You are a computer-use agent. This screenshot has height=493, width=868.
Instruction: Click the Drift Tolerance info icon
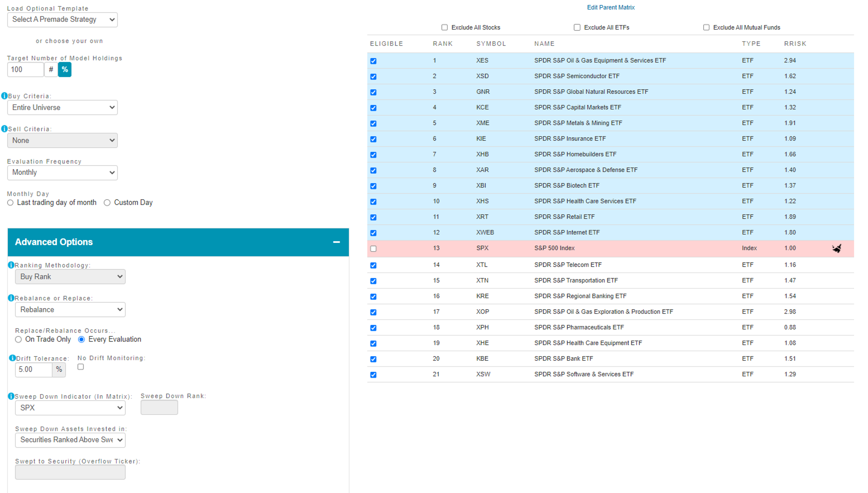[x=12, y=358]
